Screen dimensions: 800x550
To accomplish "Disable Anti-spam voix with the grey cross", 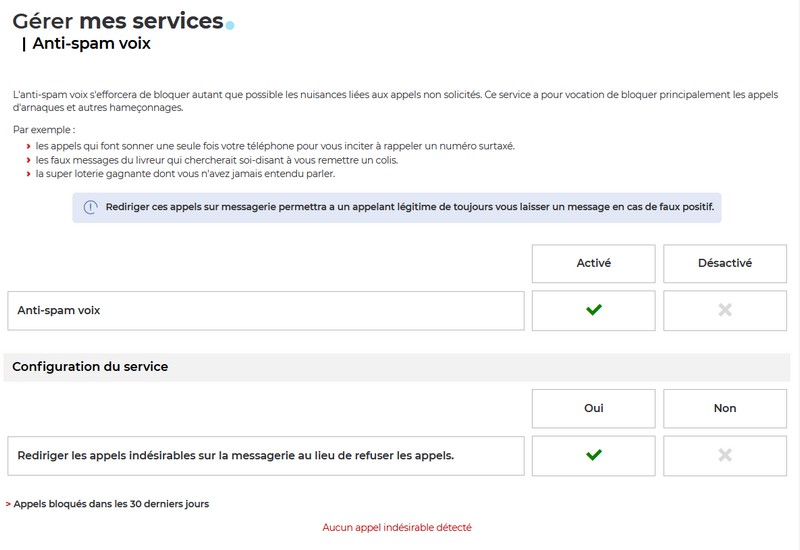I will [725, 310].
